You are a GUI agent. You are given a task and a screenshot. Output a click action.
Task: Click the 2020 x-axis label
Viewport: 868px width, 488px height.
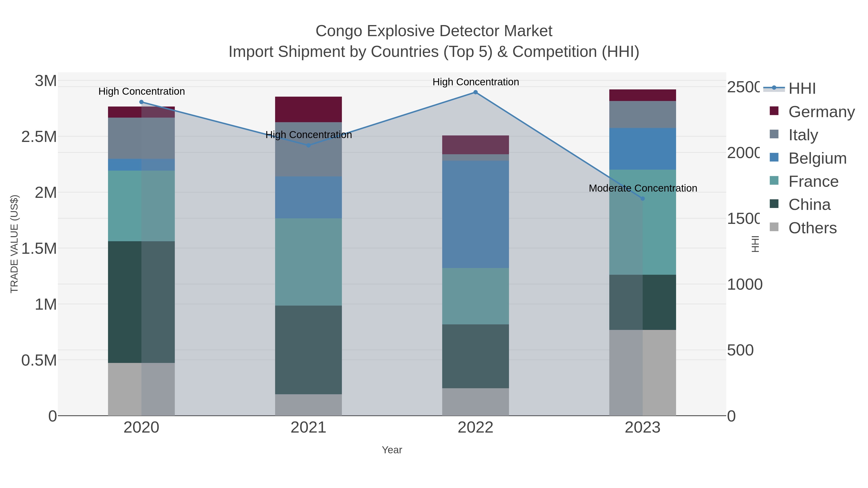[142, 428]
